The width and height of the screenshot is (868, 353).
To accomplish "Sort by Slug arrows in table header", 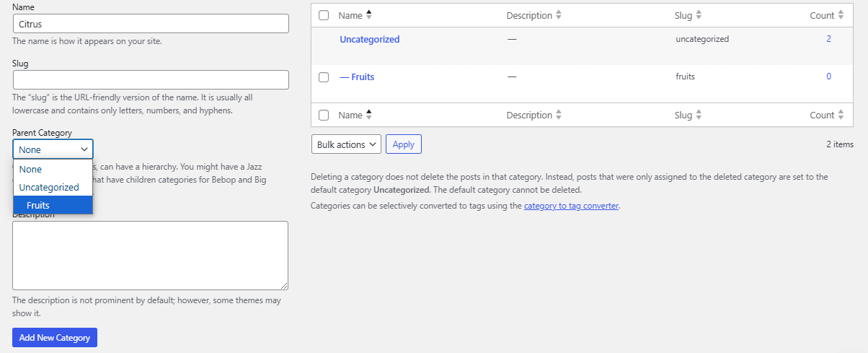I will 699,15.
